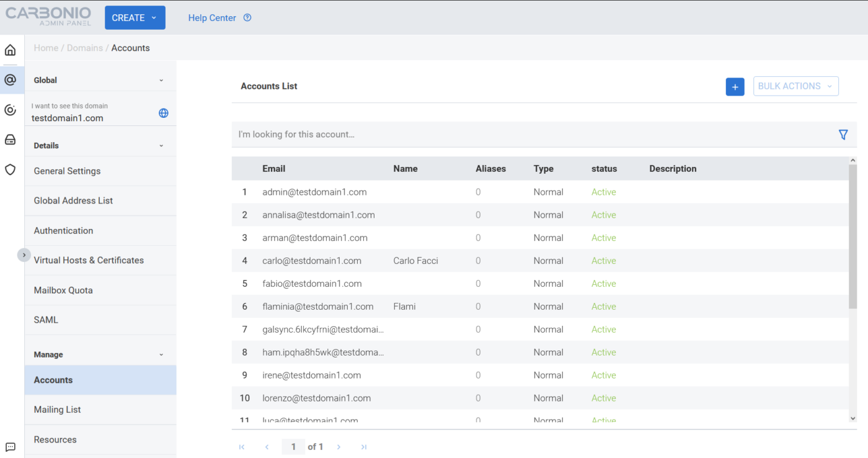
Task: Open the Resources section
Action: (x=55, y=439)
